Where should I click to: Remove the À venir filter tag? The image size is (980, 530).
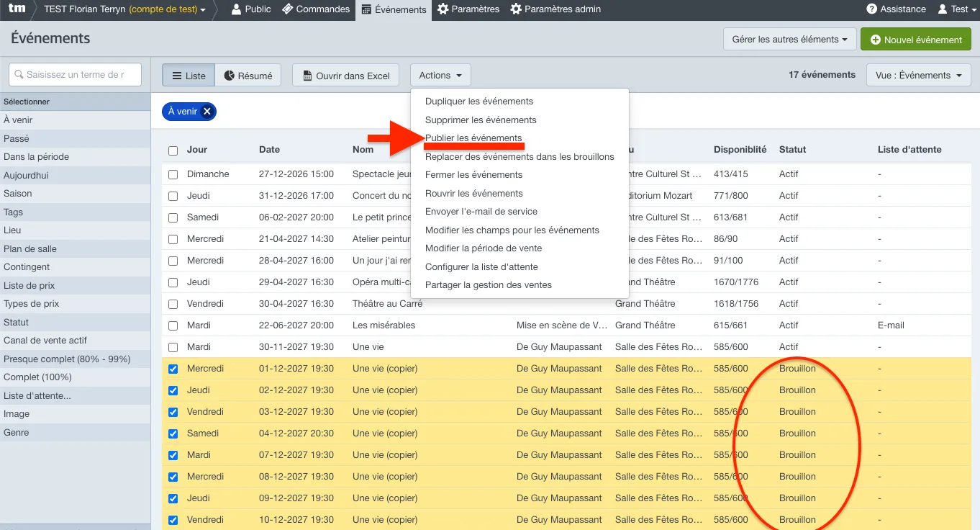point(207,112)
